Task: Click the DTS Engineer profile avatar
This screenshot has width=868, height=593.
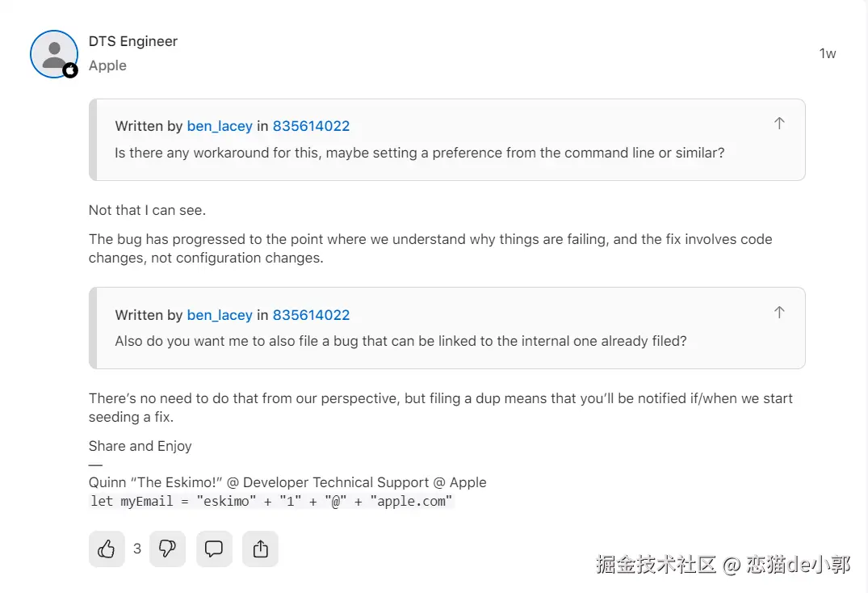Action: [x=53, y=53]
